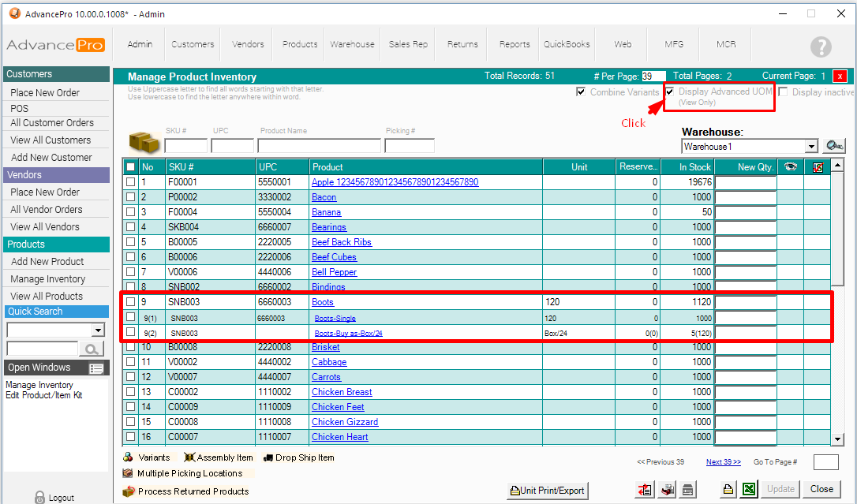The width and height of the screenshot is (857, 504).
Task: Check the row checkbox for Bacon
Action: click(x=131, y=197)
